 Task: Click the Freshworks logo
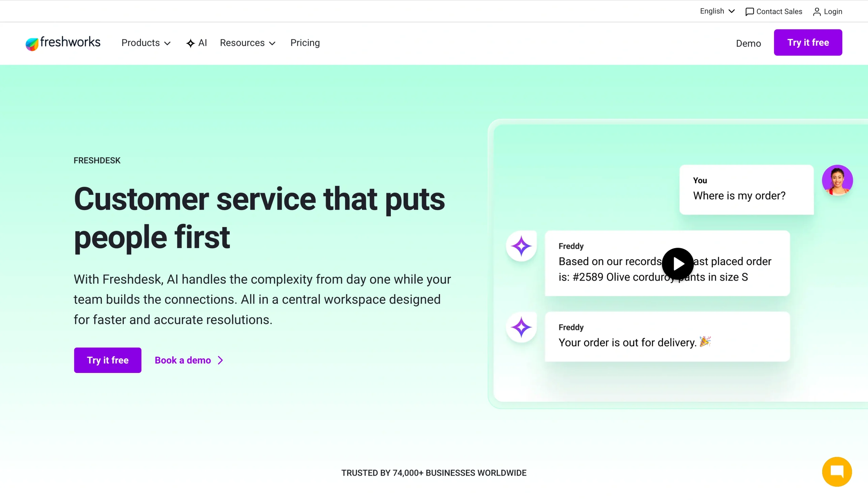(x=63, y=43)
